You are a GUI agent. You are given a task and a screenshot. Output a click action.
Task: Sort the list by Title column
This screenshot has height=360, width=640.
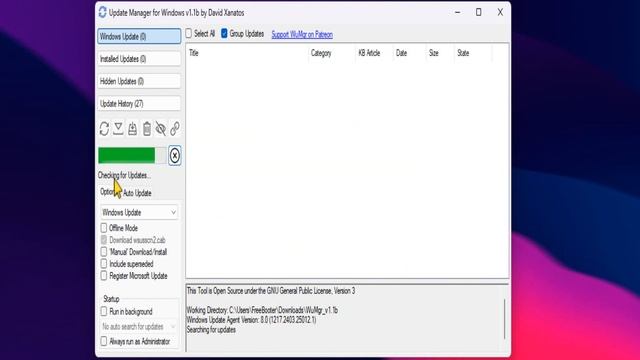tap(247, 53)
